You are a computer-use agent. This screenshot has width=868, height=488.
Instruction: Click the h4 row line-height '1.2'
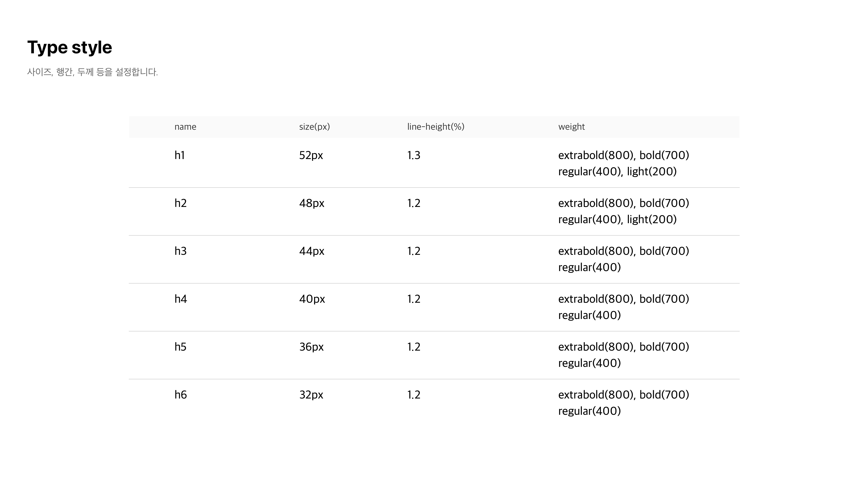click(x=414, y=299)
